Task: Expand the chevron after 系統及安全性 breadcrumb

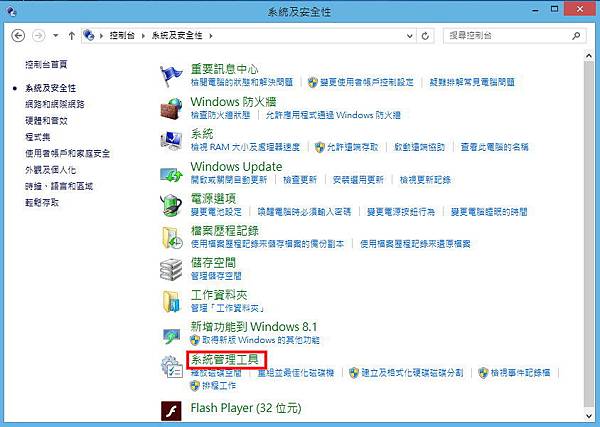Action: click(210, 36)
